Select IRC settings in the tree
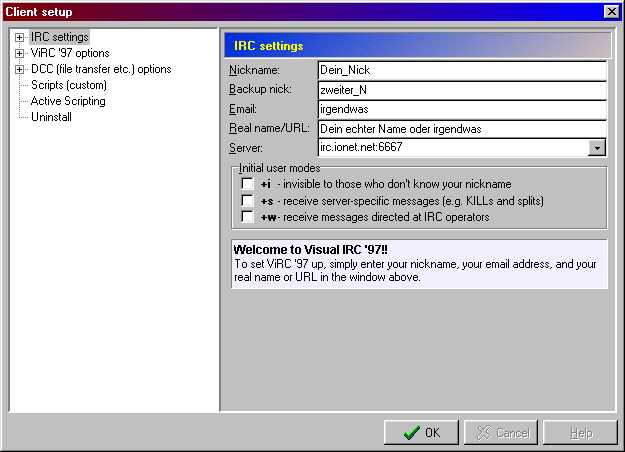The height and width of the screenshot is (452, 625). (x=59, y=37)
